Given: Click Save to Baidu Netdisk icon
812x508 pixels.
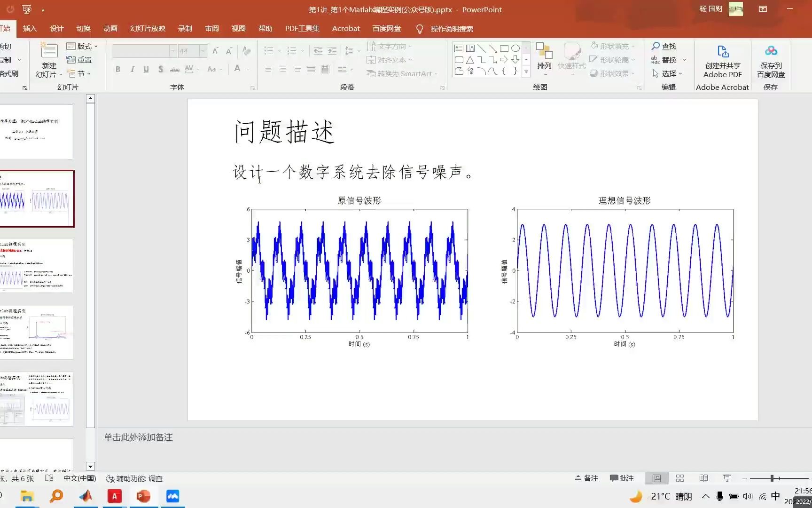Looking at the screenshot, I should (x=771, y=60).
